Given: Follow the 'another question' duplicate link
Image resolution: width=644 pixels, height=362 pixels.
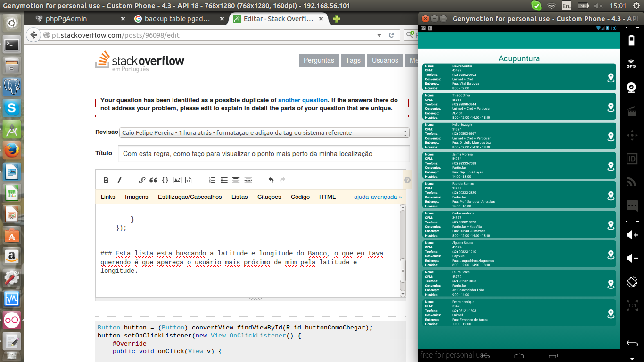Looking at the screenshot, I should click(x=303, y=100).
